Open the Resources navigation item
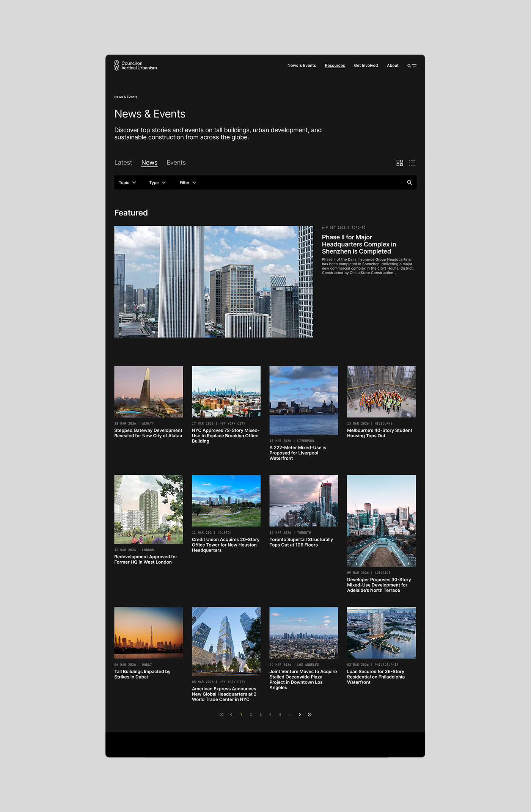The image size is (531, 812). click(x=335, y=66)
